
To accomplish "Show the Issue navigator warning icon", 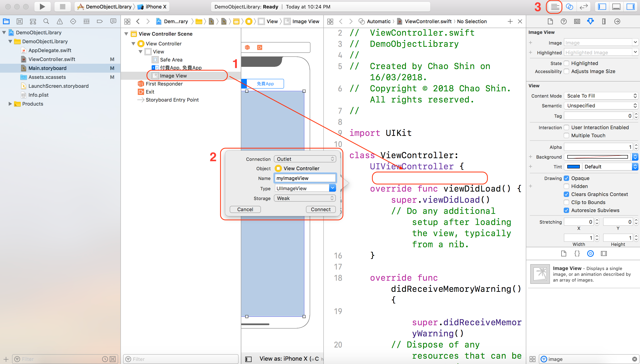I will [60, 21].
